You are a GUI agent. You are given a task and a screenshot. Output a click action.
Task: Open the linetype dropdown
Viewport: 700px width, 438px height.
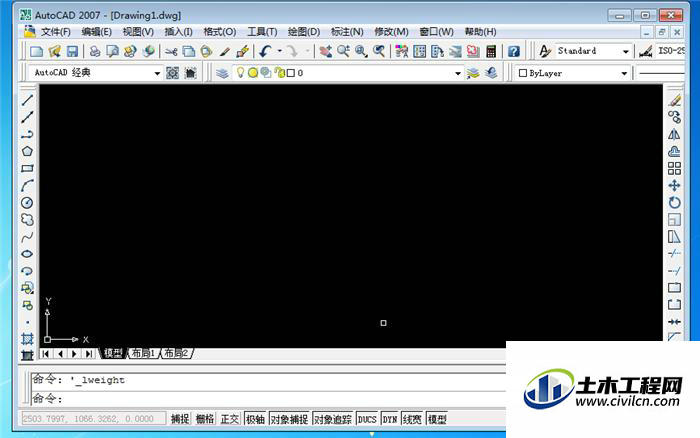(x=661, y=73)
